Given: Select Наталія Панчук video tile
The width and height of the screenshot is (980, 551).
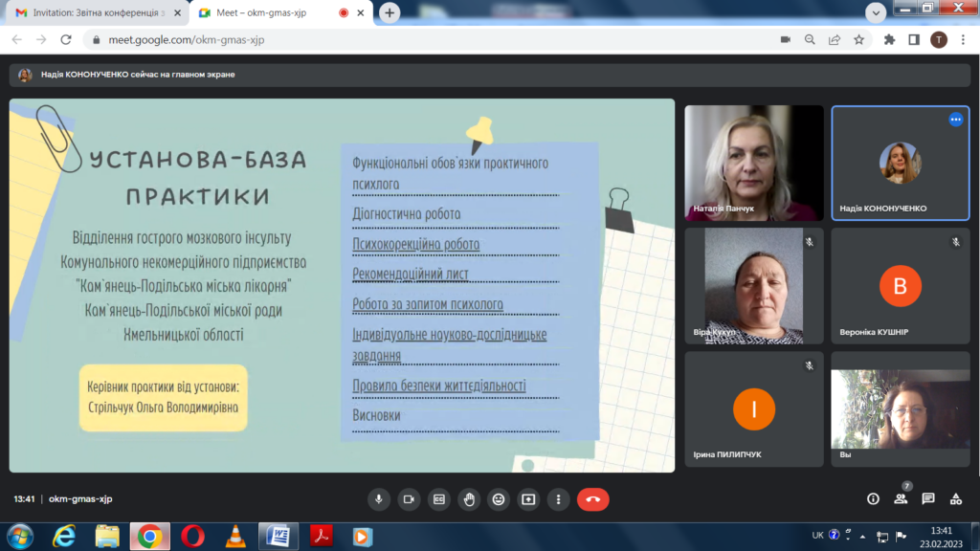Looking at the screenshot, I should [754, 163].
